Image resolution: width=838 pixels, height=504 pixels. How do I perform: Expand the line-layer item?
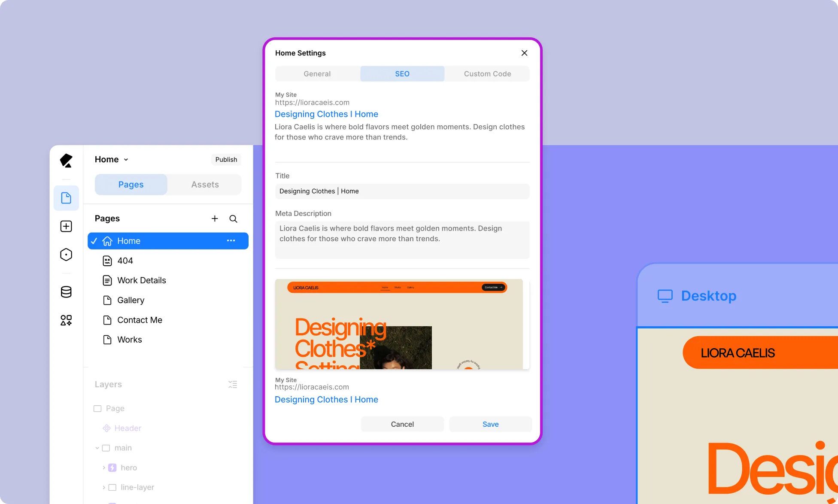[x=104, y=487]
